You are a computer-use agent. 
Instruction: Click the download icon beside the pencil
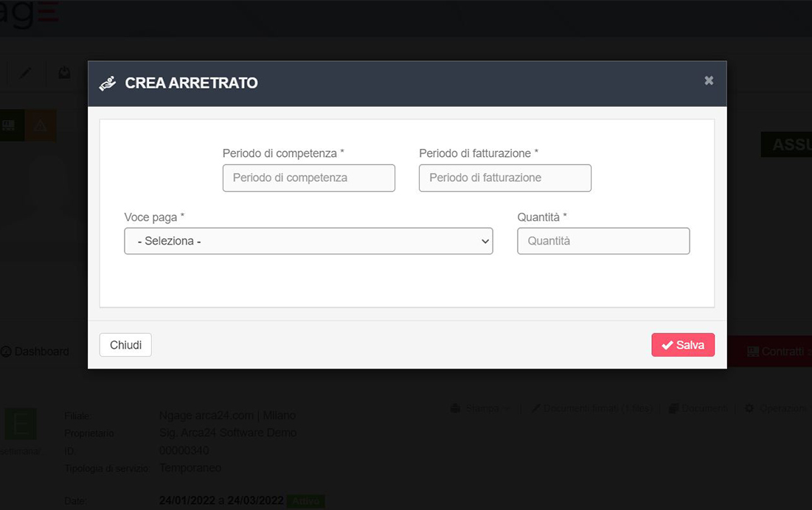(x=65, y=73)
